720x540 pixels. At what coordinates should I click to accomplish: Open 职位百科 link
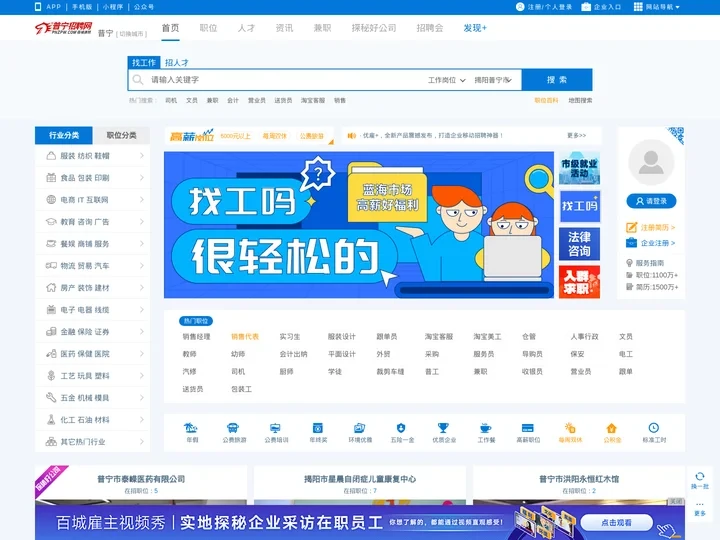click(546, 100)
